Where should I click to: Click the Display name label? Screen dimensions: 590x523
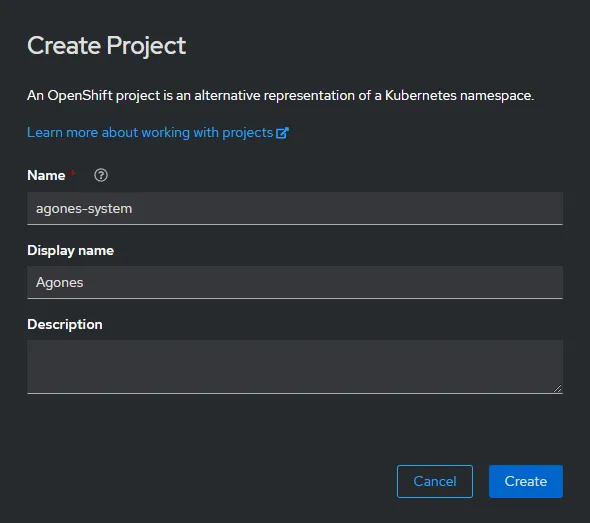[70, 251]
